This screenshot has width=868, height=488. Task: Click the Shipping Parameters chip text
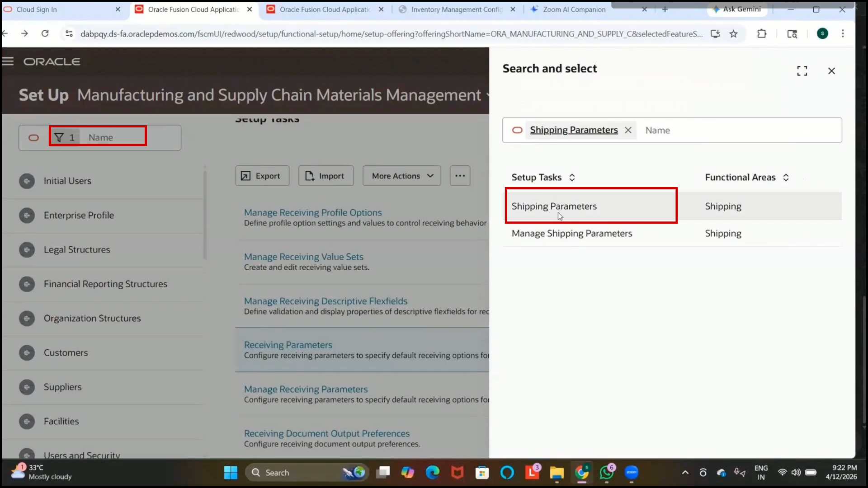coord(574,130)
